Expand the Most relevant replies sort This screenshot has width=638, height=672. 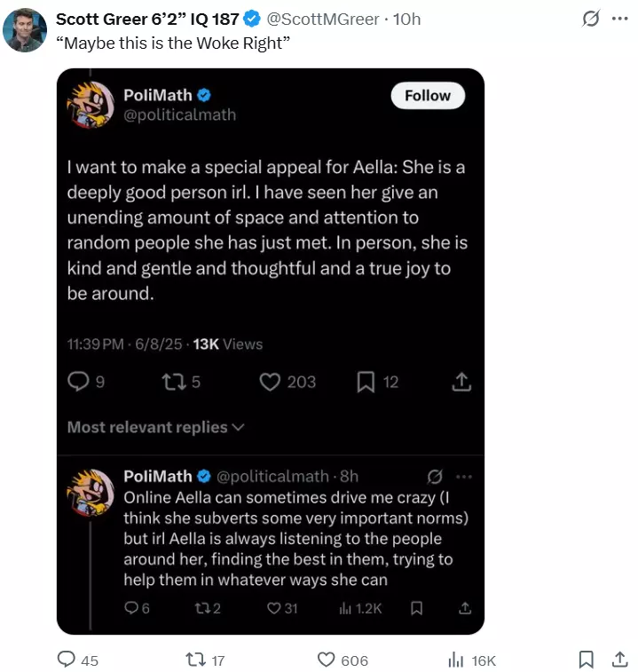(x=156, y=427)
